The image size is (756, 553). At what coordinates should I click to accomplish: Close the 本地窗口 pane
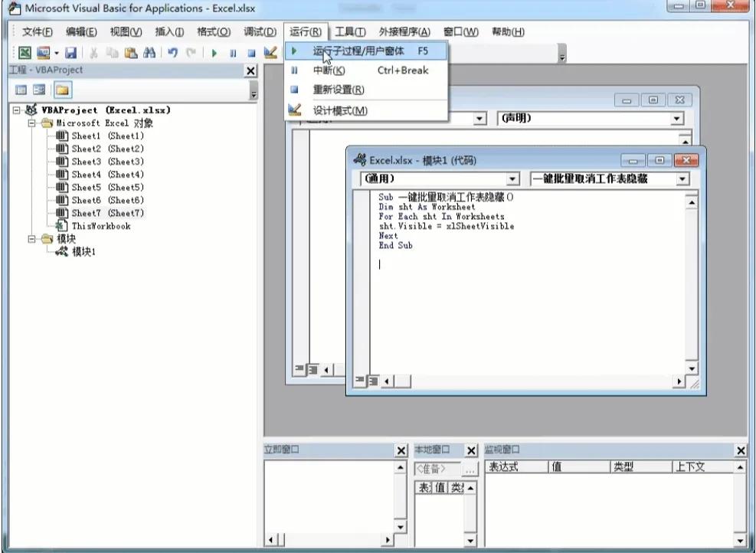click(471, 451)
